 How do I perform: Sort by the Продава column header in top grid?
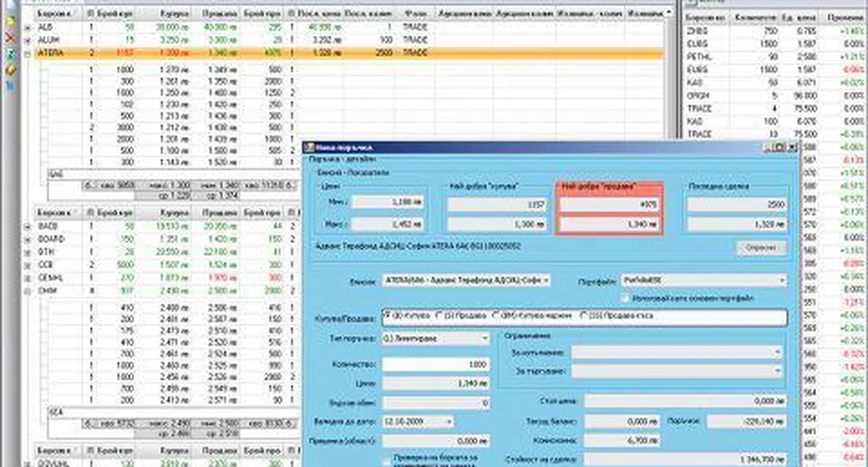point(216,13)
